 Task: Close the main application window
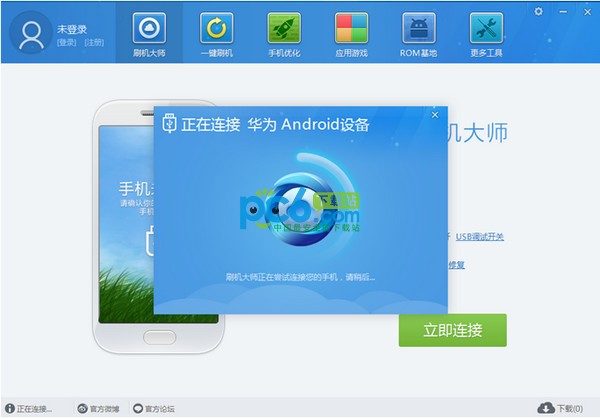(587, 12)
